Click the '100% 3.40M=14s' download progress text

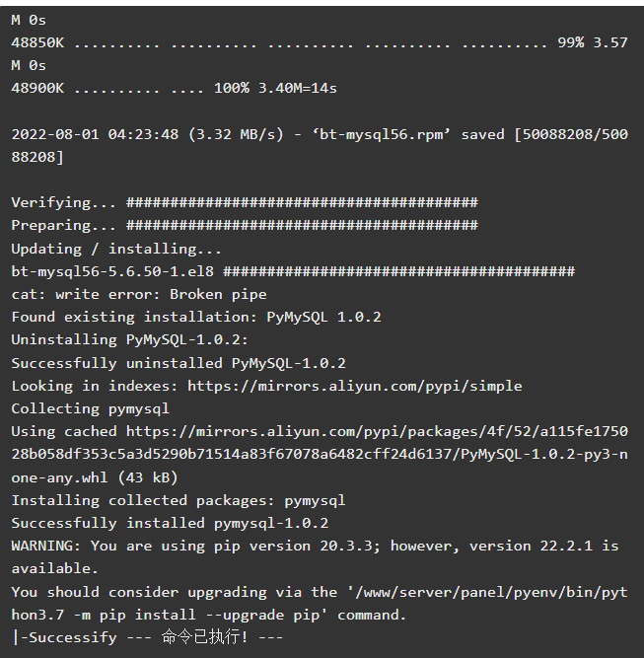275,88
